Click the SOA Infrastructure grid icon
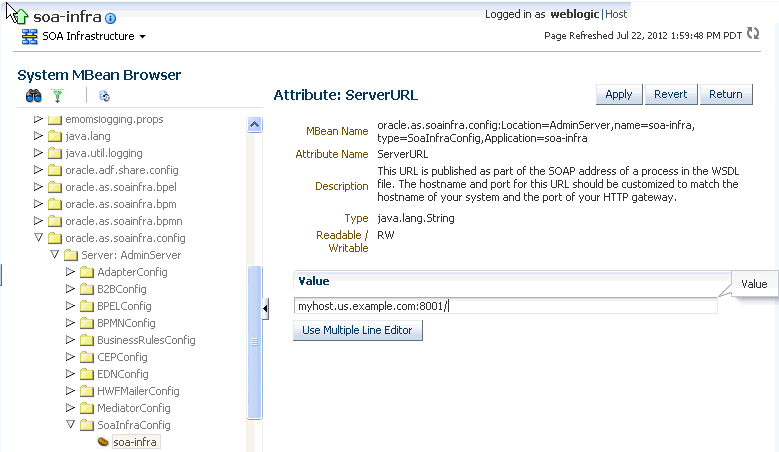The image size is (779, 452). (30, 36)
